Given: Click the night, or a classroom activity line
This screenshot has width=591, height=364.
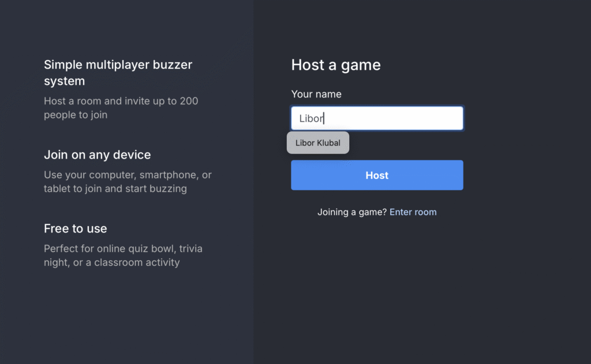Looking at the screenshot, I should pos(112,262).
